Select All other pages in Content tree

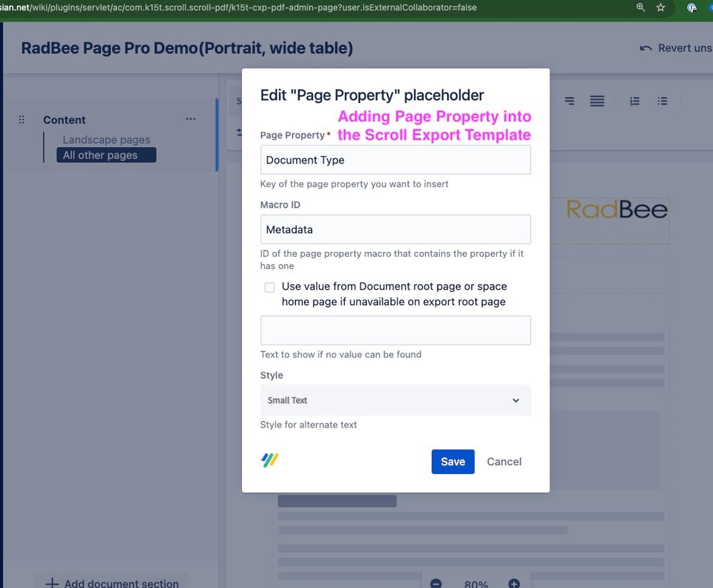click(106, 155)
